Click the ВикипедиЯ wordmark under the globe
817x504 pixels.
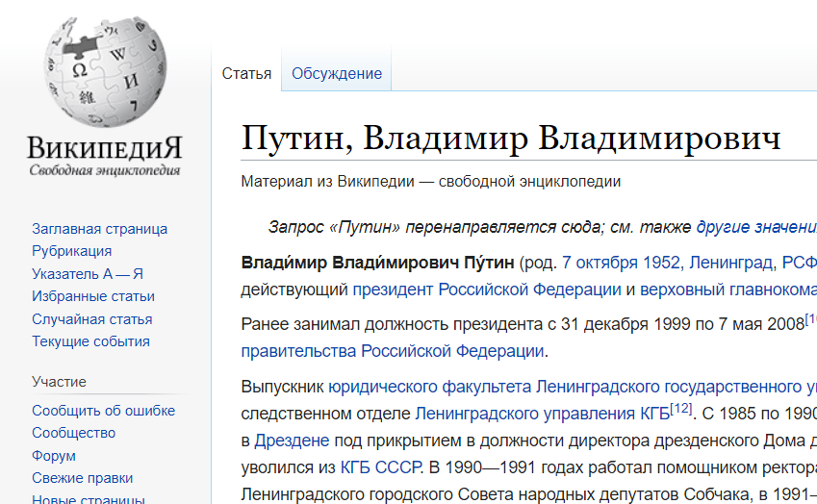105,148
